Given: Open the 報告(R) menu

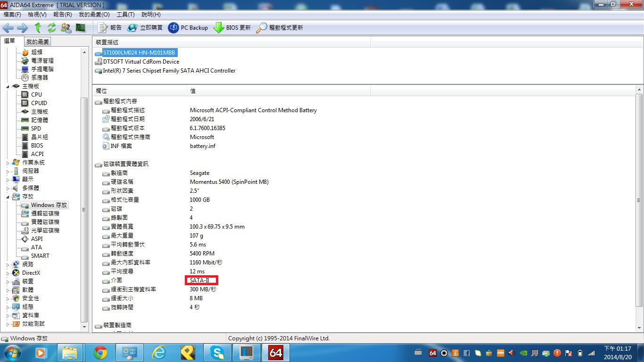Looking at the screenshot, I should [62, 15].
